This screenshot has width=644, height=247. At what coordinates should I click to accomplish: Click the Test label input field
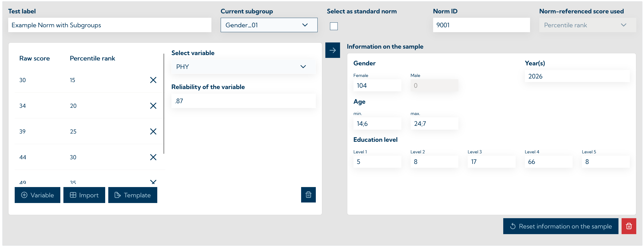110,25
